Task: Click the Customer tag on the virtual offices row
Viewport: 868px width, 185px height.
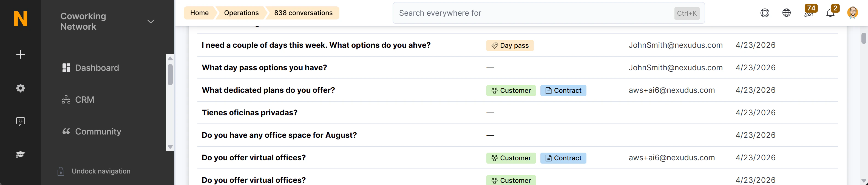Action: click(x=511, y=158)
